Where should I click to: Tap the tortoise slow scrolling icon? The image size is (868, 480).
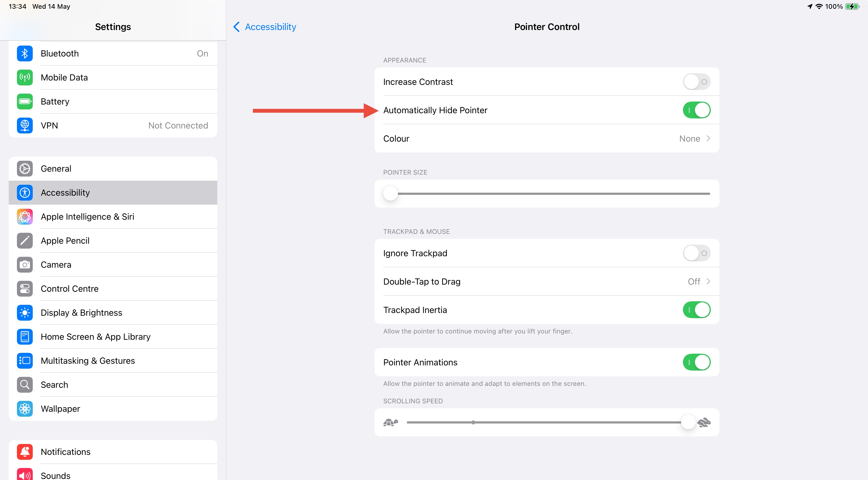tap(391, 422)
